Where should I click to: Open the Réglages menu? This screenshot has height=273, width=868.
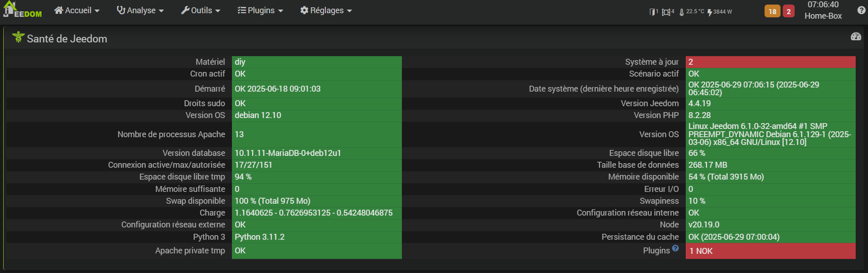point(326,10)
